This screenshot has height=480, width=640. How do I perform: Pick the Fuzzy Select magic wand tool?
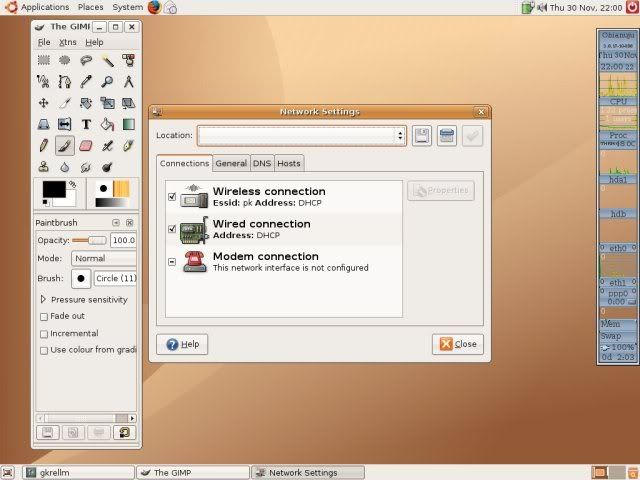click(107, 60)
